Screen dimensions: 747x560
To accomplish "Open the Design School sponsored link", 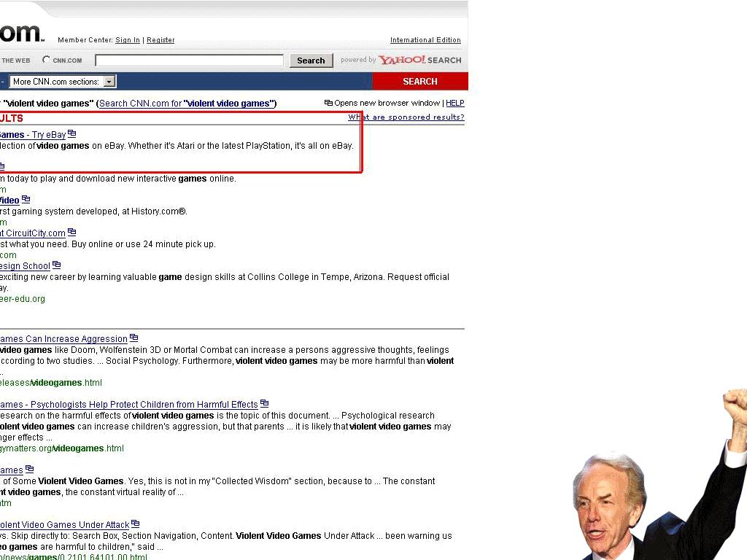I will tap(25, 266).
